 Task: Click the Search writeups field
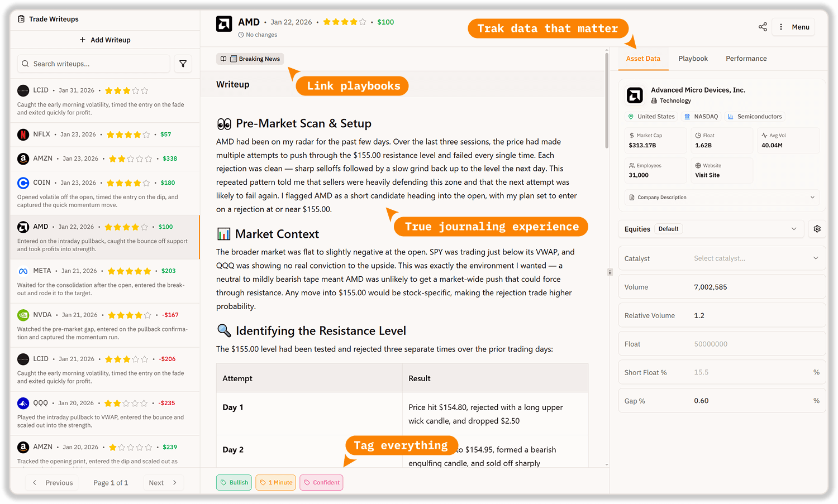coord(93,64)
